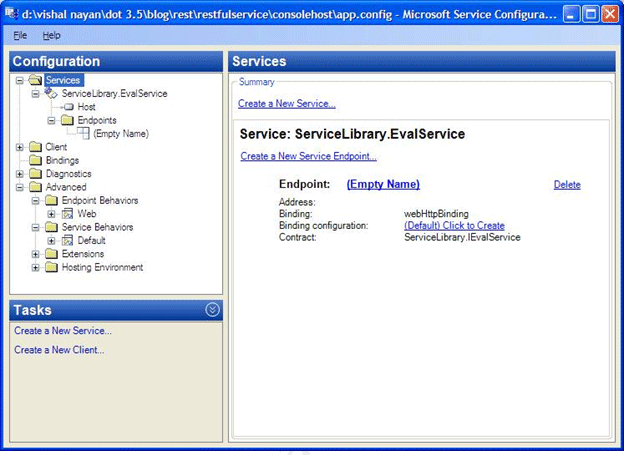
Task: Click Create a New Client task link
Action: click(59, 350)
